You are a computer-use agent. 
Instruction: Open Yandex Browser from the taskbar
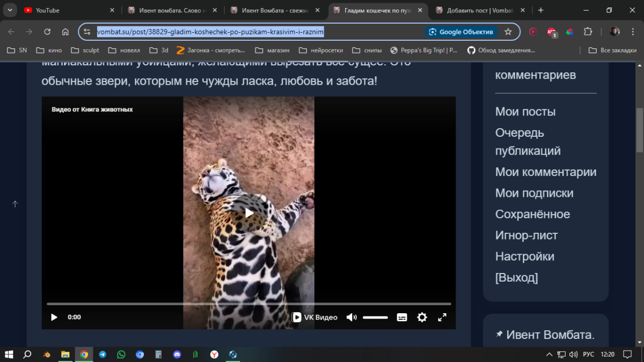pos(214,354)
